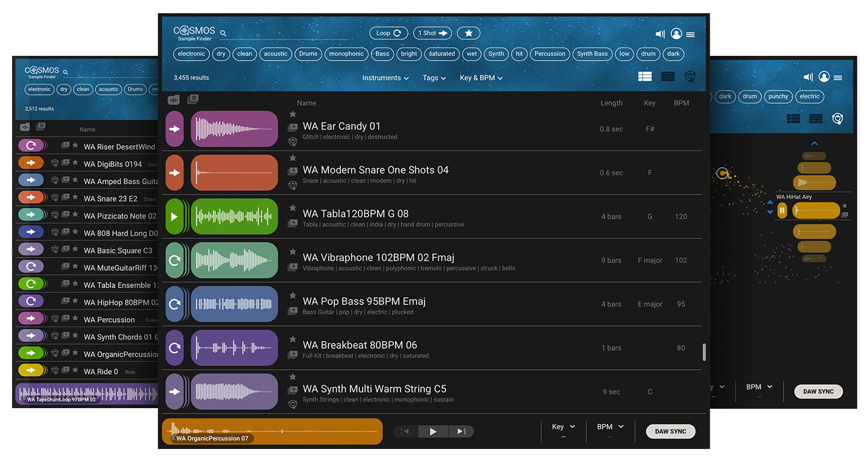
Task: Switch to waveform list view layout
Action: pos(645,77)
